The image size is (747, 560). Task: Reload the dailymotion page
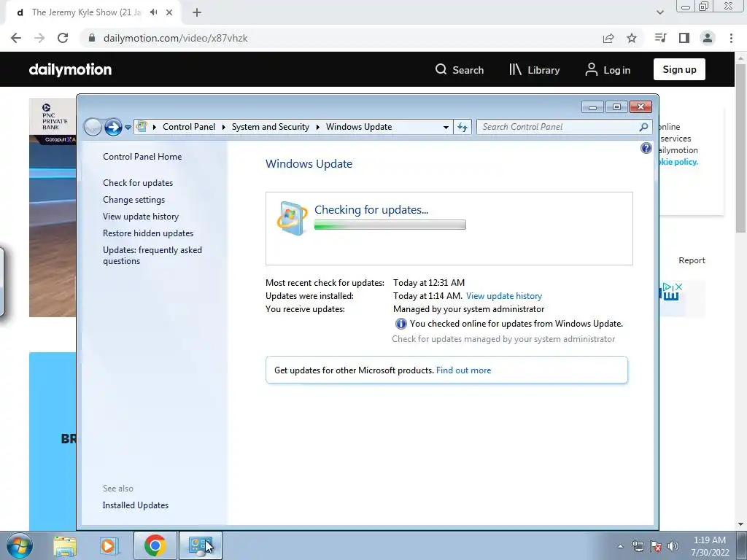tap(63, 38)
